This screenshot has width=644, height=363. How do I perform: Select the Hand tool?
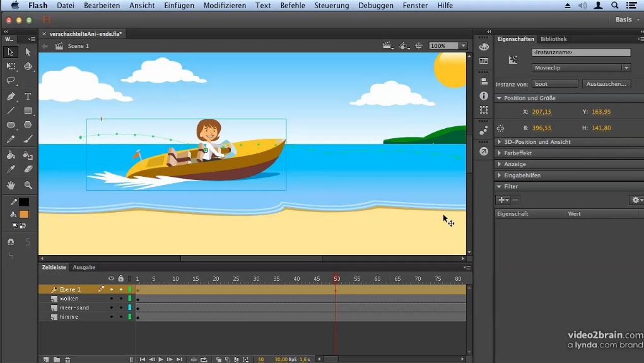click(x=11, y=185)
